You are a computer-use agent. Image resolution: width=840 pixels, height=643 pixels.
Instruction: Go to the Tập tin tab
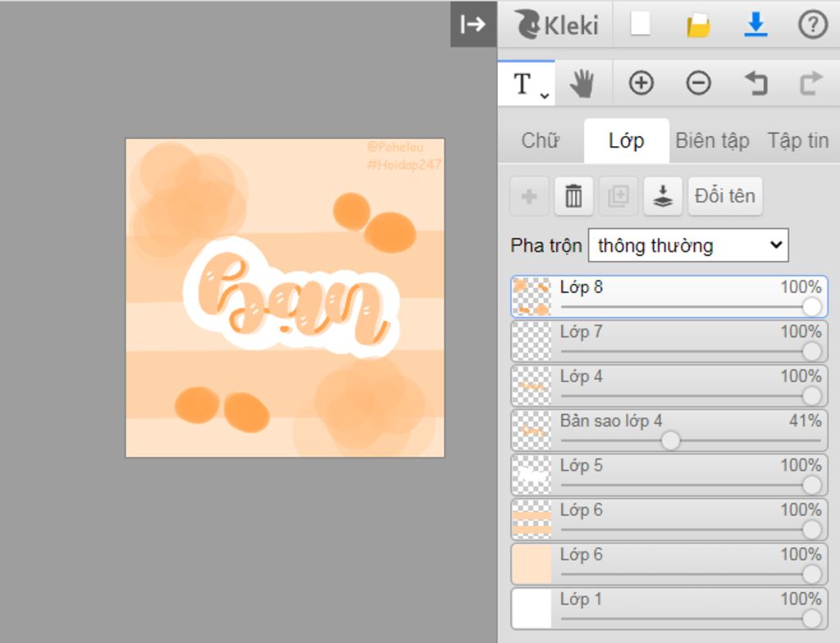pos(797,140)
